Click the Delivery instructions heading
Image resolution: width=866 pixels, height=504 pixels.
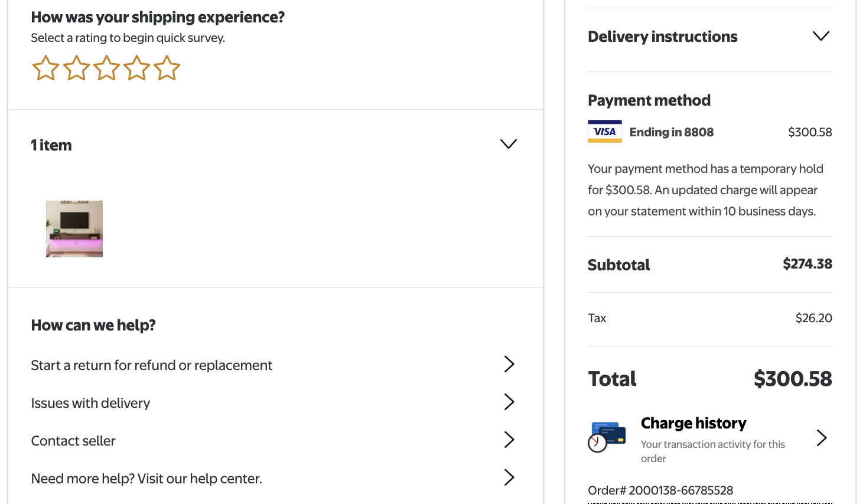pos(662,37)
